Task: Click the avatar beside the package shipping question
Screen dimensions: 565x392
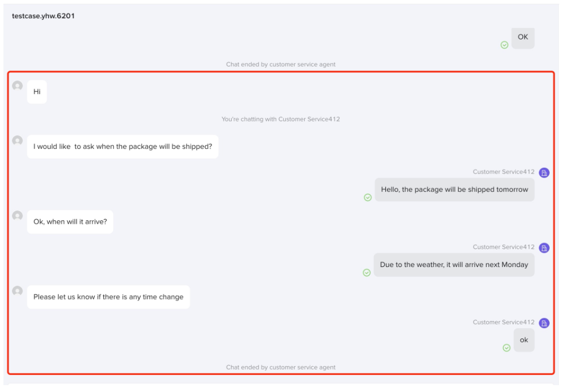Action: click(18, 140)
